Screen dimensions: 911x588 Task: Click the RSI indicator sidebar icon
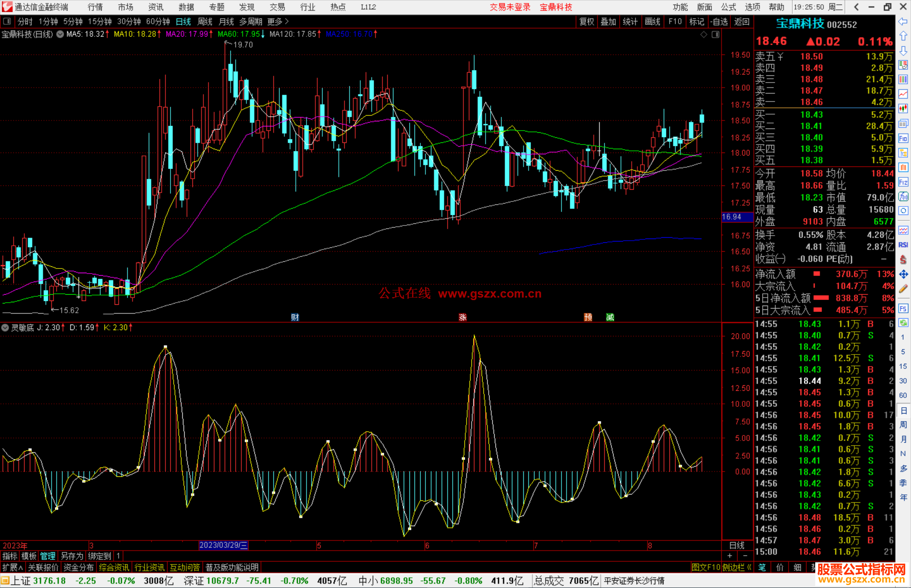(903, 245)
